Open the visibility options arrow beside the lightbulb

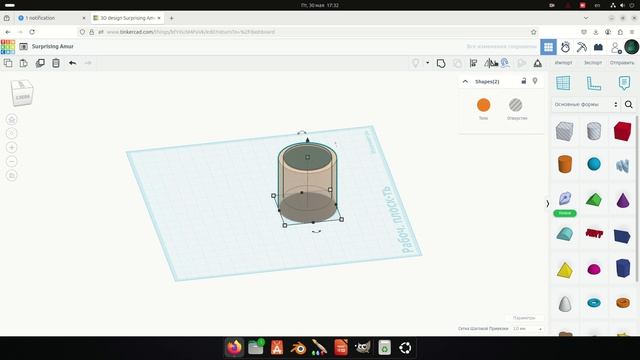point(427,63)
